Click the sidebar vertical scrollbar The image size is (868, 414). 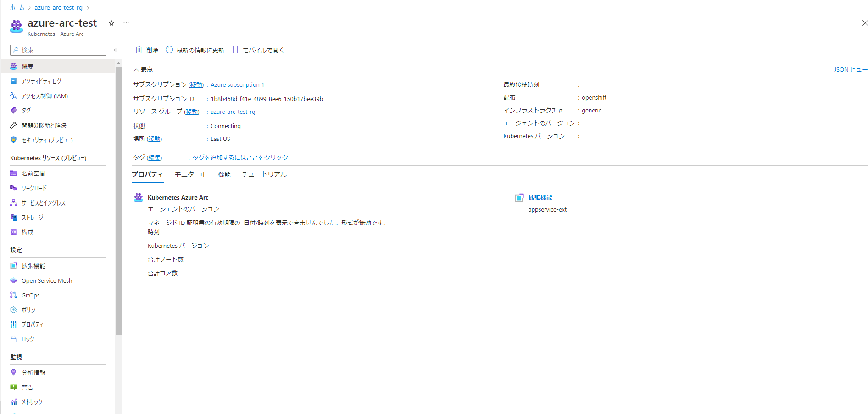click(x=119, y=201)
